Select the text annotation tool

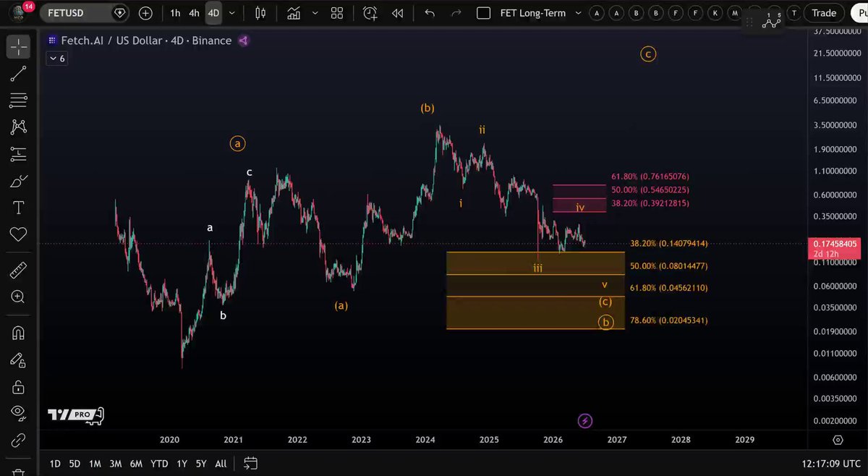tap(18, 208)
